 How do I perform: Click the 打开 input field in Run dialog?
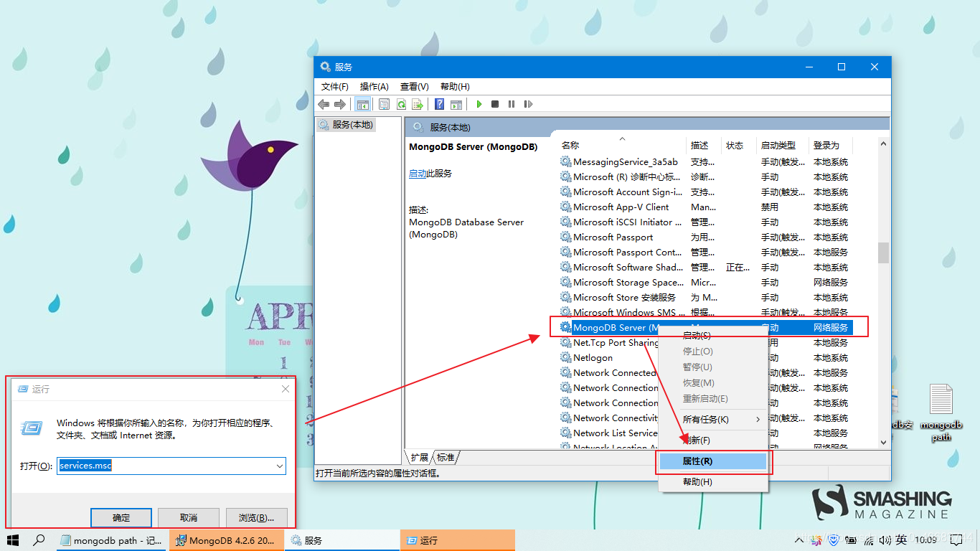tap(171, 466)
